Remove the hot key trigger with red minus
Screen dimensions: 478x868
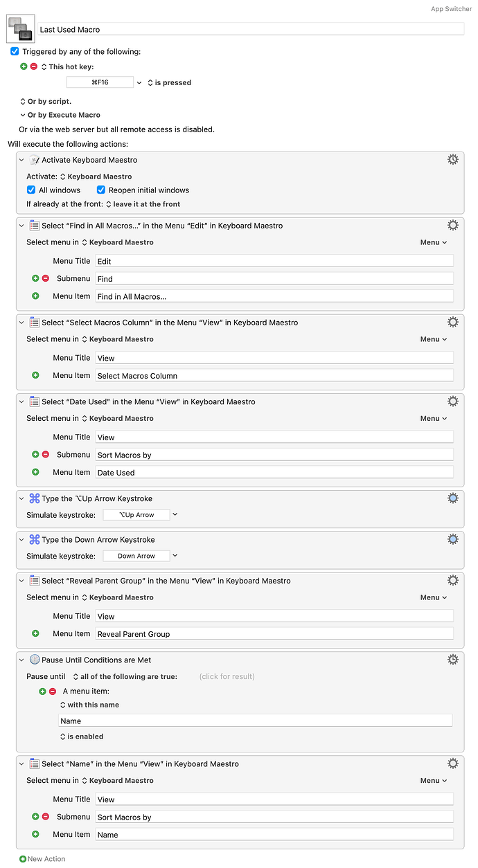[33, 66]
